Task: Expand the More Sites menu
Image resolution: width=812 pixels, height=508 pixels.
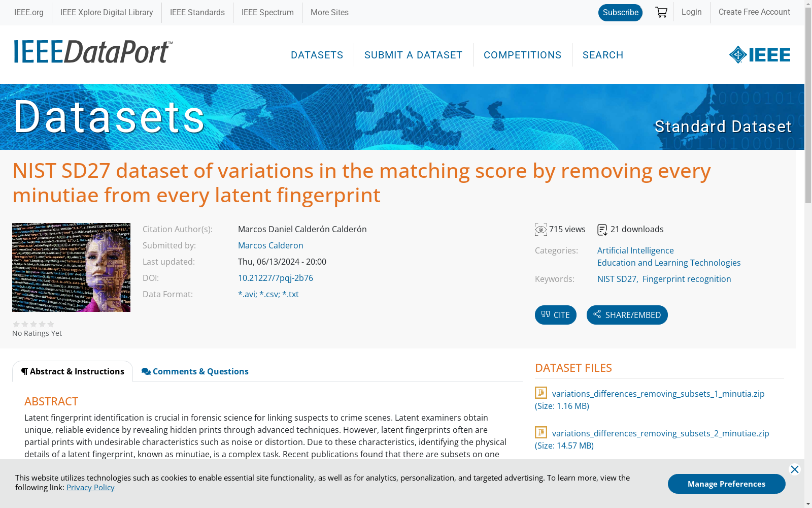Action: point(329,12)
